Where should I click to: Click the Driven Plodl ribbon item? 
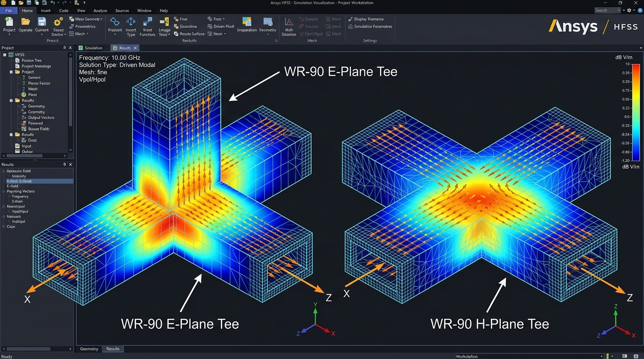(221, 27)
